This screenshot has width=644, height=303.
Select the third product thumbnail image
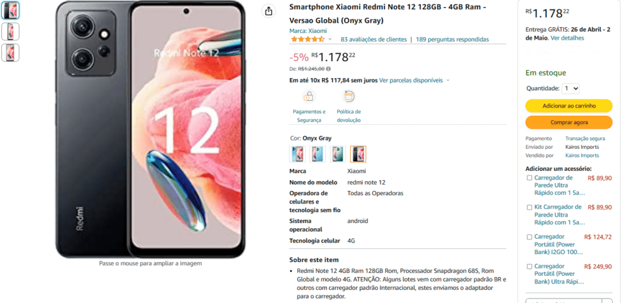(10, 53)
